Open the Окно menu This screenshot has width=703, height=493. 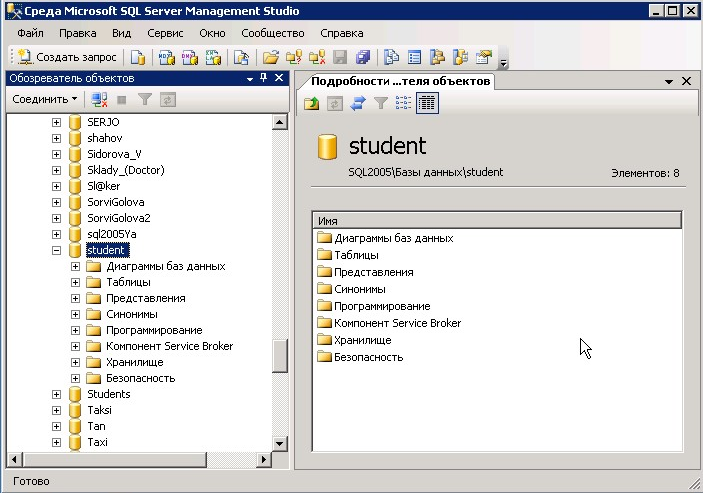coord(212,33)
